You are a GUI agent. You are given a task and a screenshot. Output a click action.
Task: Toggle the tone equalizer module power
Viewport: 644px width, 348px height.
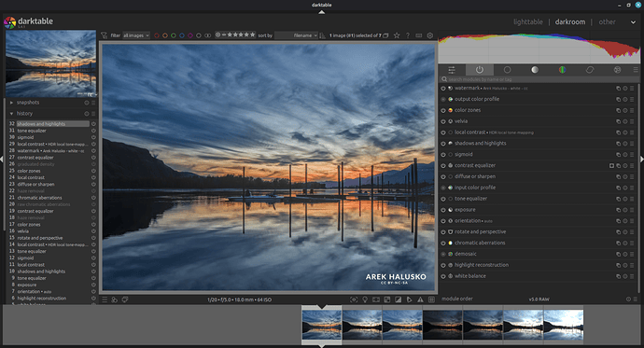pos(443,199)
